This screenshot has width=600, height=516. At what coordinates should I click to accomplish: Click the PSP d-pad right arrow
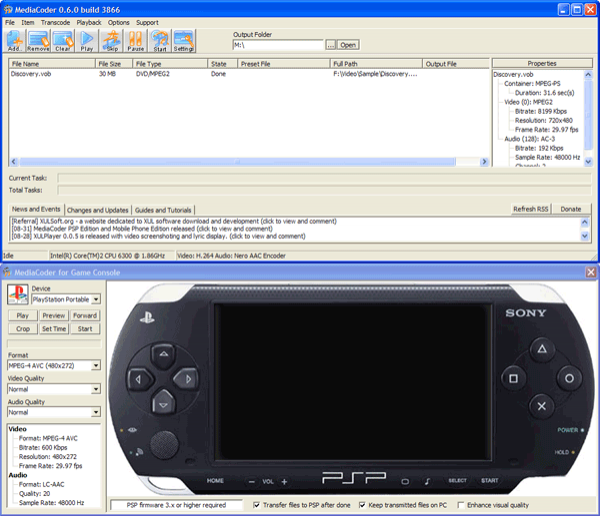point(187,379)
